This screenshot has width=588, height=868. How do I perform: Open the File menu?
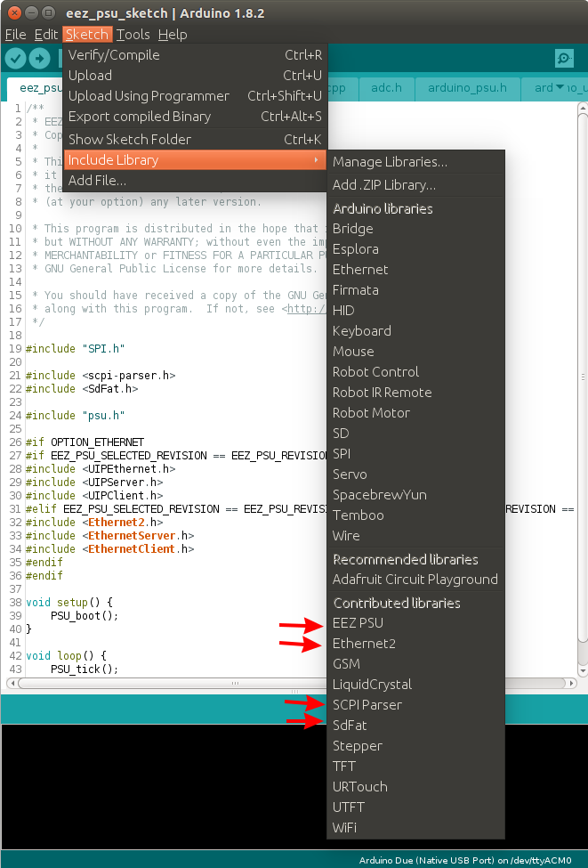[15, 35]
